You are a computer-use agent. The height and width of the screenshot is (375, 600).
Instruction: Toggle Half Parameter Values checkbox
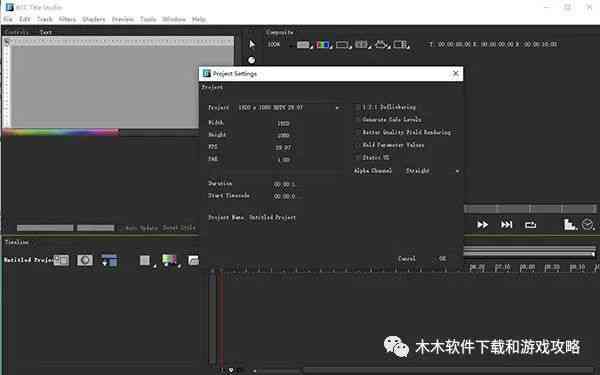pyautogui.click(x=358, y=145)
